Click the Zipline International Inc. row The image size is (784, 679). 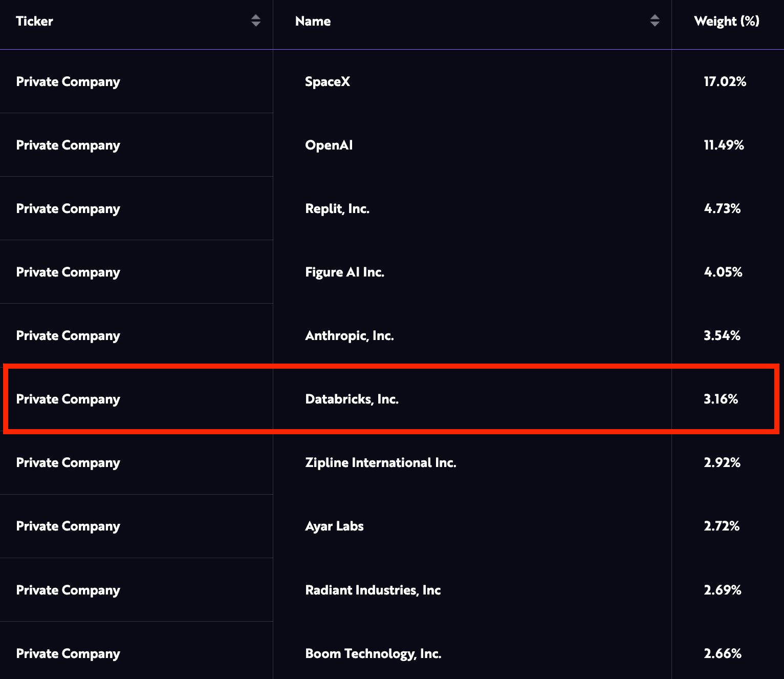(x=381, y=462)
